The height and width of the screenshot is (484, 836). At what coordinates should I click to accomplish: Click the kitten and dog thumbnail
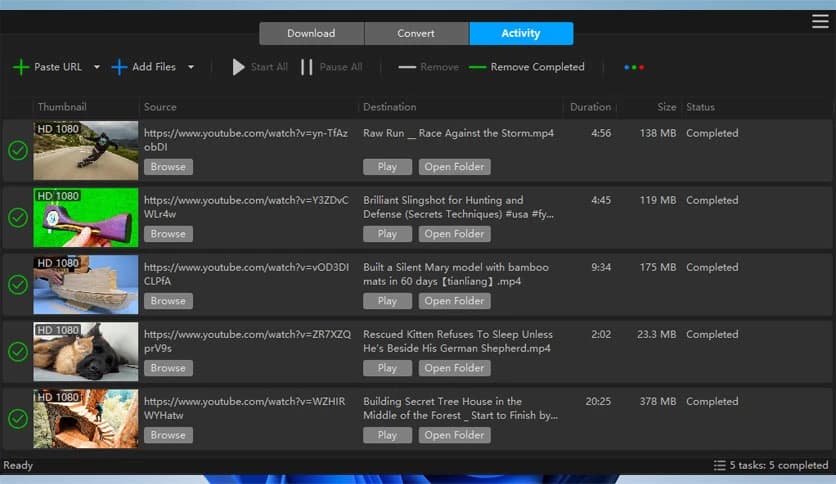pyautogui.click(x=86, y=352)
